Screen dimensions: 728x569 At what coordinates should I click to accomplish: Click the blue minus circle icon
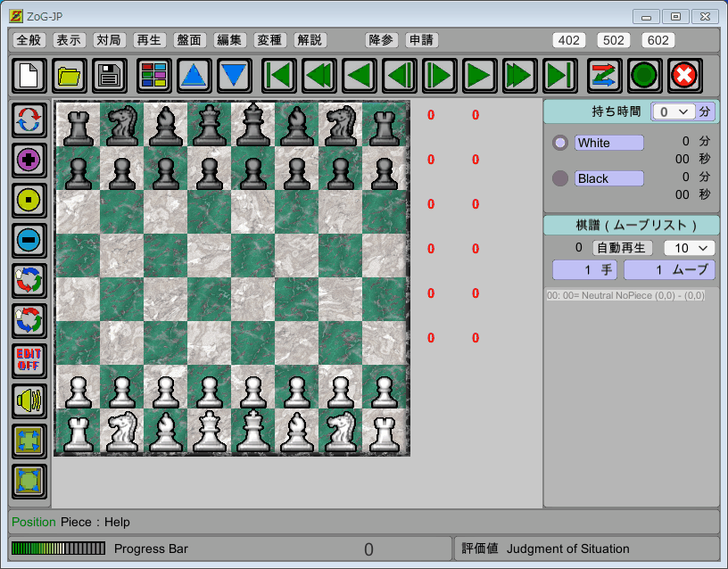(29, 241)
